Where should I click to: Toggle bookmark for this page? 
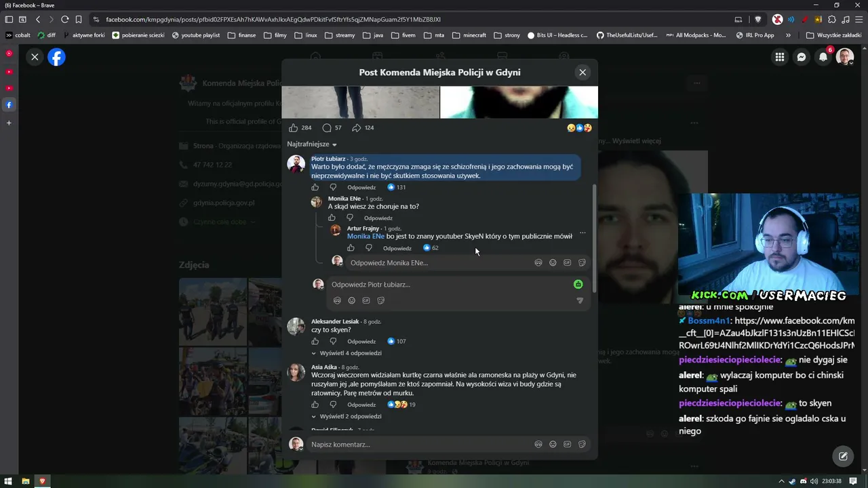[79, 20]
